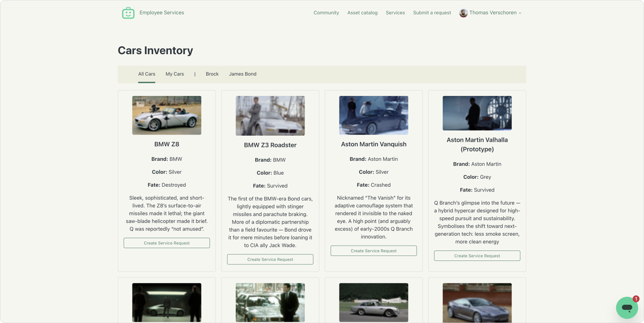This screenshot has width=644, height=323.
Task: Open the Services page
Action: tap(395, 13)
